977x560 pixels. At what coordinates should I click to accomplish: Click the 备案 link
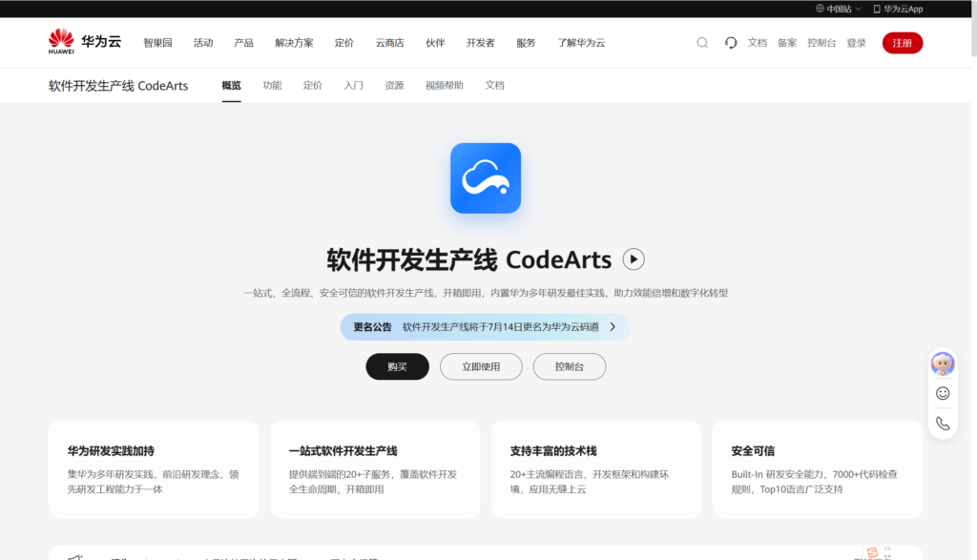[x=787, y=42]
